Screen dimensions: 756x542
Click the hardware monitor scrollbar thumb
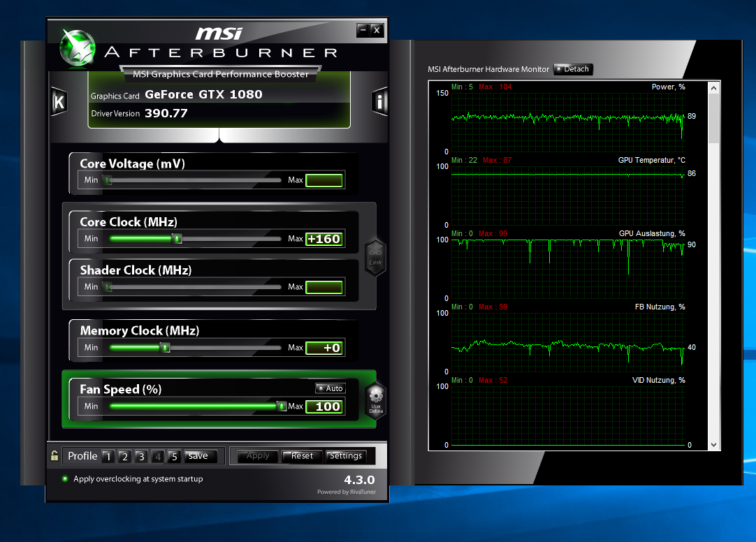(713, 119)
